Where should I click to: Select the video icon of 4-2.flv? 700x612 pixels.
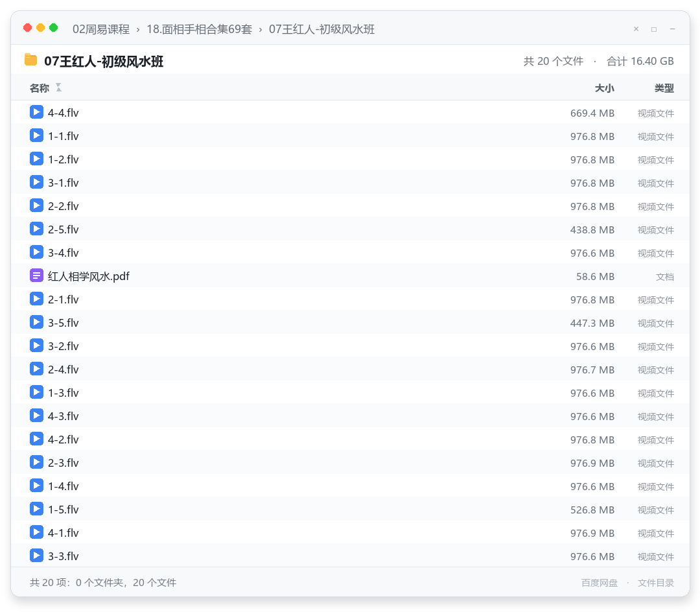(36, 438)
